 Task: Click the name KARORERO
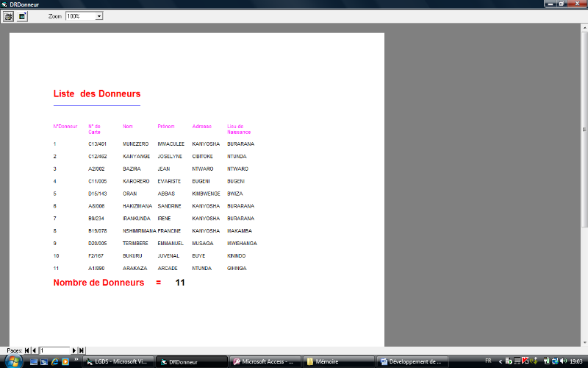point(136,181)
